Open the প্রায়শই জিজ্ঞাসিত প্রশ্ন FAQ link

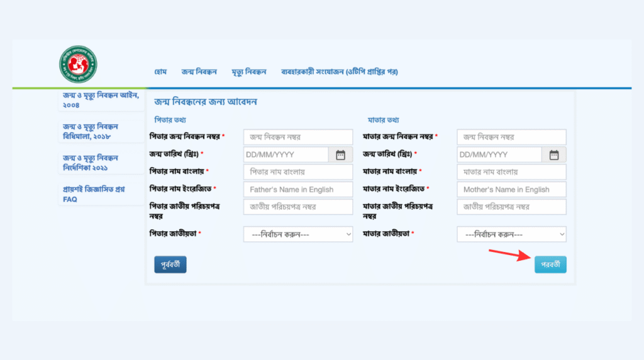[x=93, y=194]
